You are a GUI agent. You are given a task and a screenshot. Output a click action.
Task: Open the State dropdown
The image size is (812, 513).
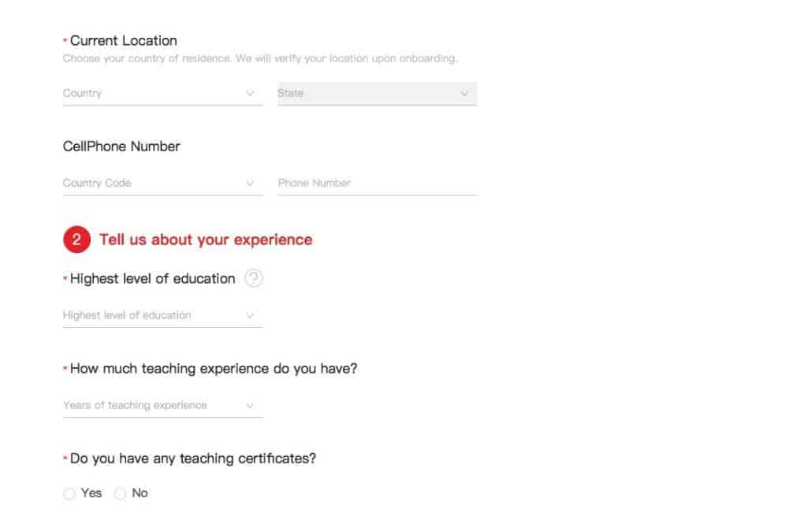click(377, 94)
